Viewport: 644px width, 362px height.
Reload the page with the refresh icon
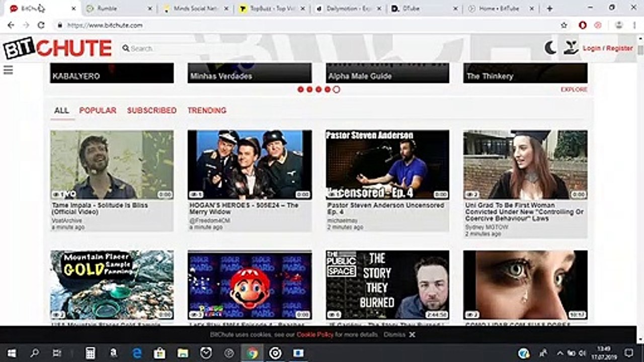(x=41, y=25)
